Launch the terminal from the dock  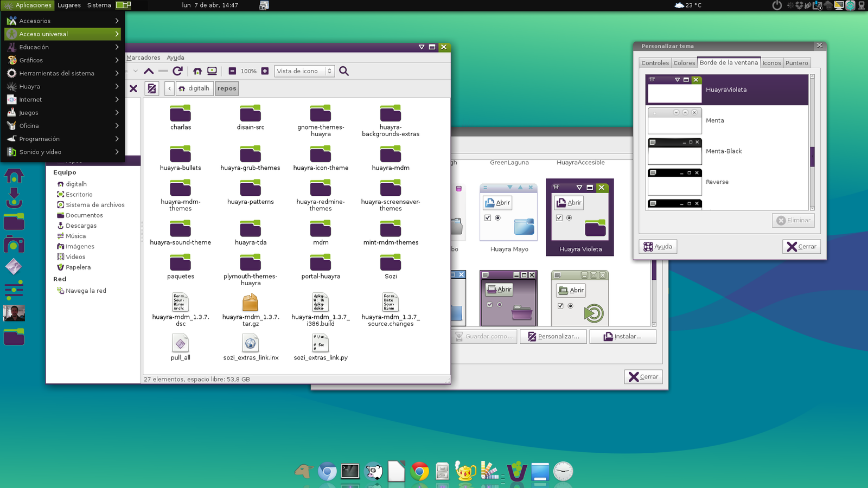[x=350, y=471]
